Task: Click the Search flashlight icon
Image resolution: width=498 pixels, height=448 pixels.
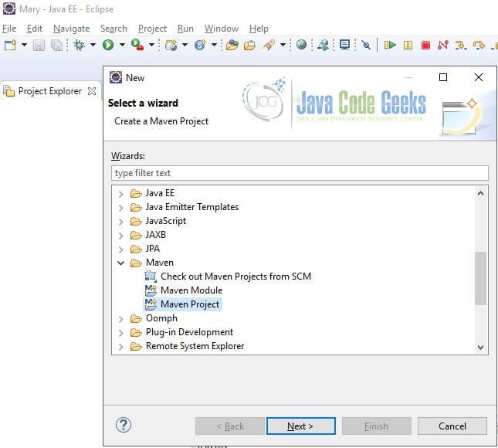Action: click(x=269, y=45)
